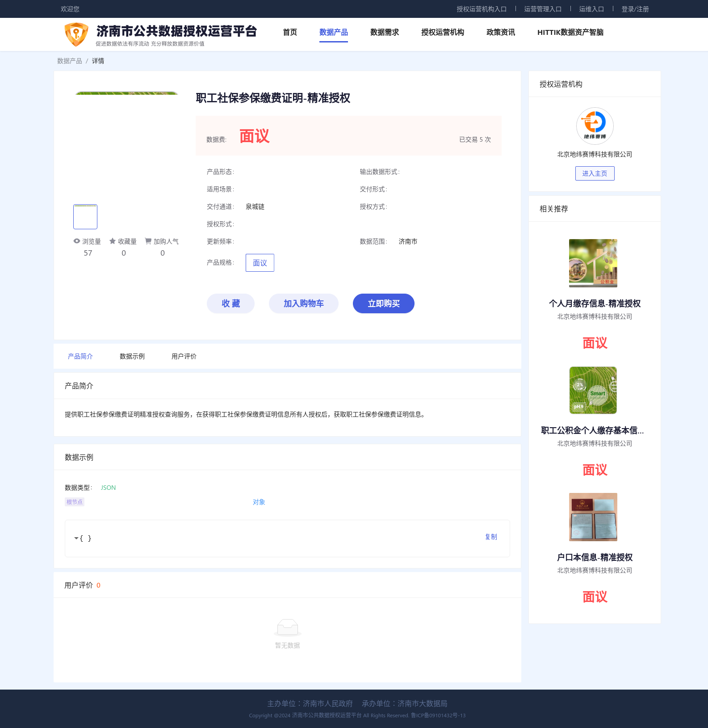Click the 泉城链 delivery channel value
The height and width of the screenshot is (728, 708).
255,206
